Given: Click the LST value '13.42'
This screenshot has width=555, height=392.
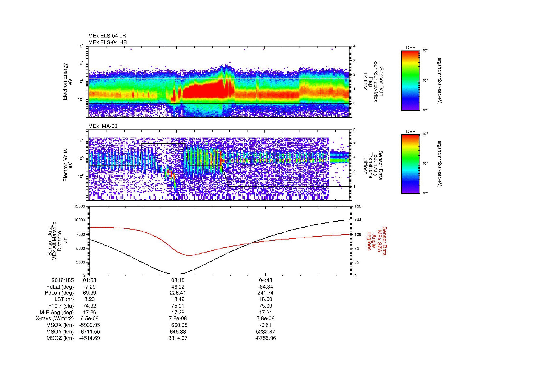Looking at the screenshot, I should (x=178, y=299).
